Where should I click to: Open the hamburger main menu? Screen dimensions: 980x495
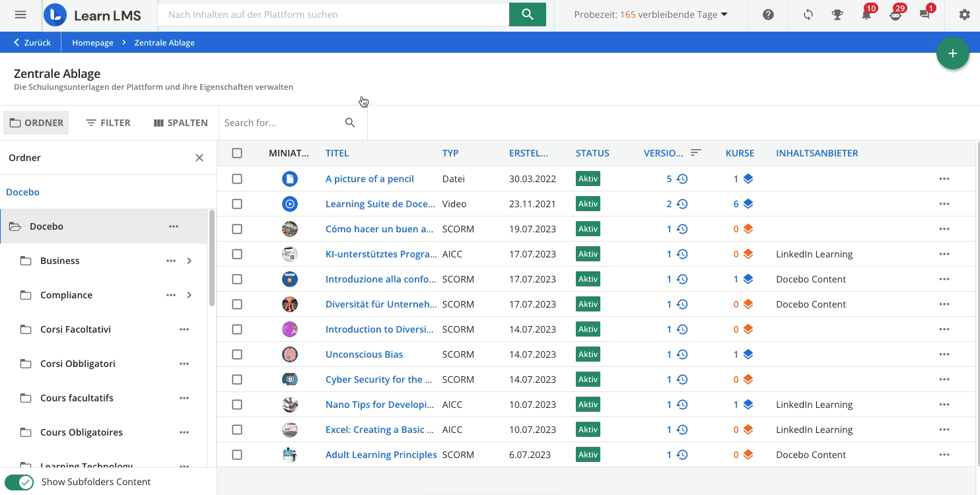tap(20, 15)
